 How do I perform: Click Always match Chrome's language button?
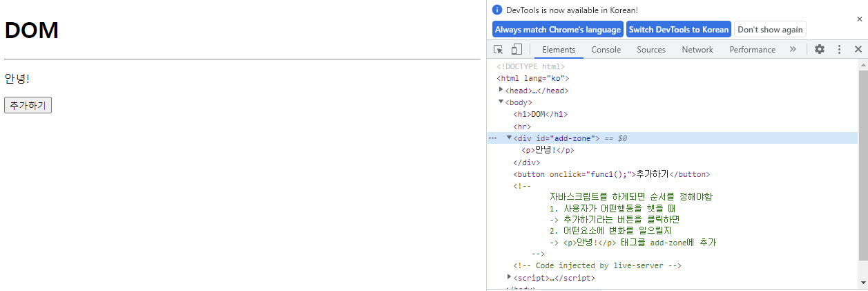[557, 30]
